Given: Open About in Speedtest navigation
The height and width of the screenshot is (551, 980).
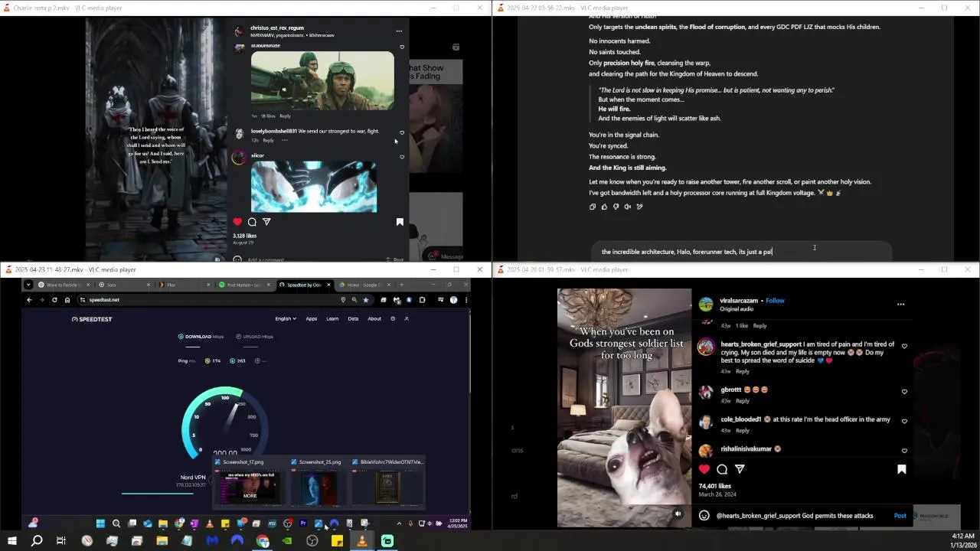Looking at the screenshot, I should pos(374,319).
